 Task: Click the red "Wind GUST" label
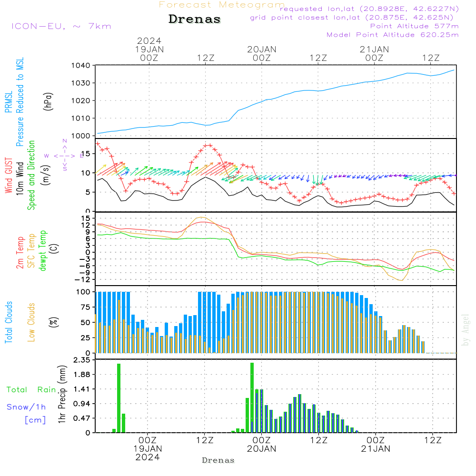[x=9, y=176]
